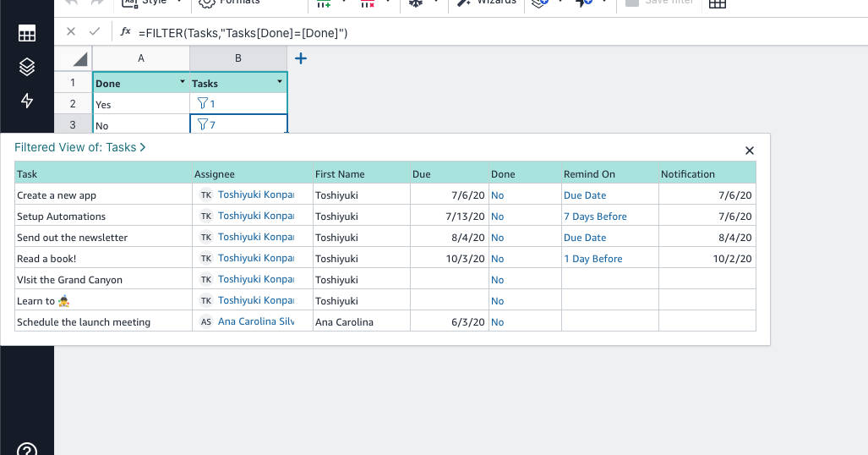
Task: Click the Ana Carolina first name cell
Action: [x=362, y=322]
